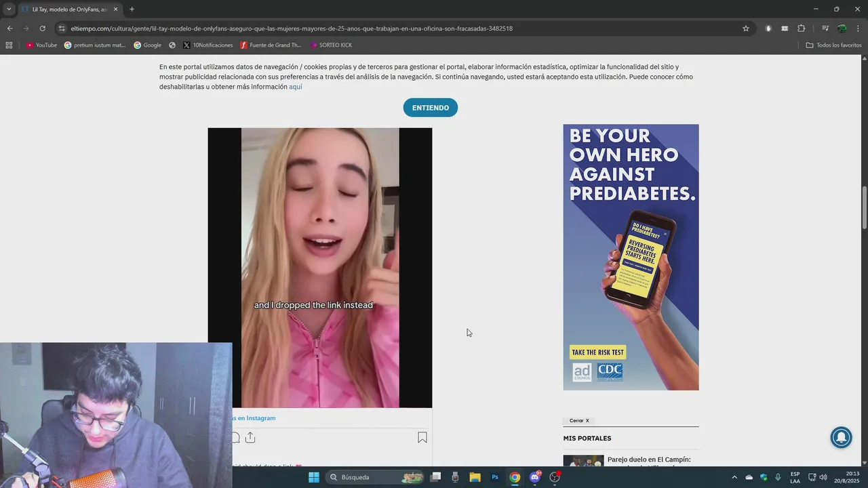Open the YouTube bookmark
The height and width of the screenshot is (488, 868).
pyautogui.click(x=41, y=45)
